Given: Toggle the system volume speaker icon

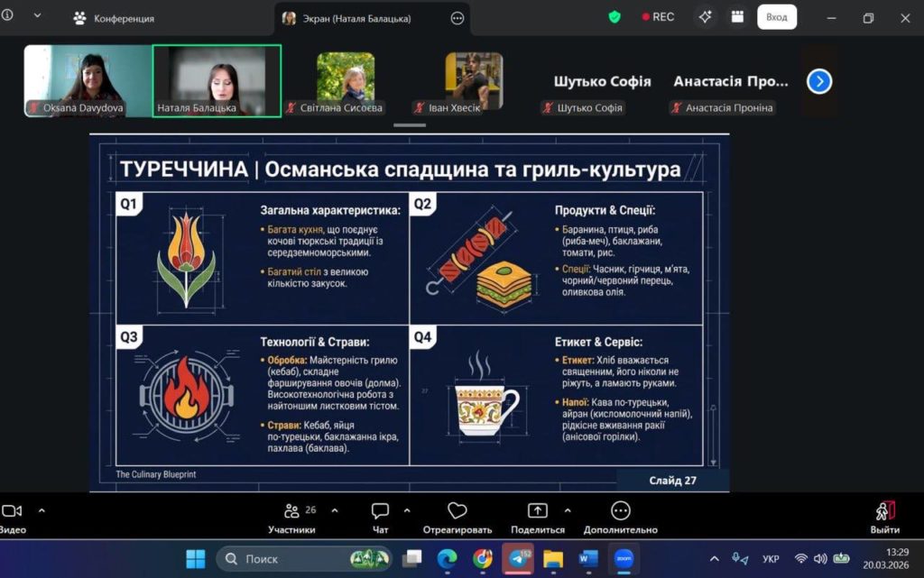Looking at the screenshot, I should tap(820, 559).
